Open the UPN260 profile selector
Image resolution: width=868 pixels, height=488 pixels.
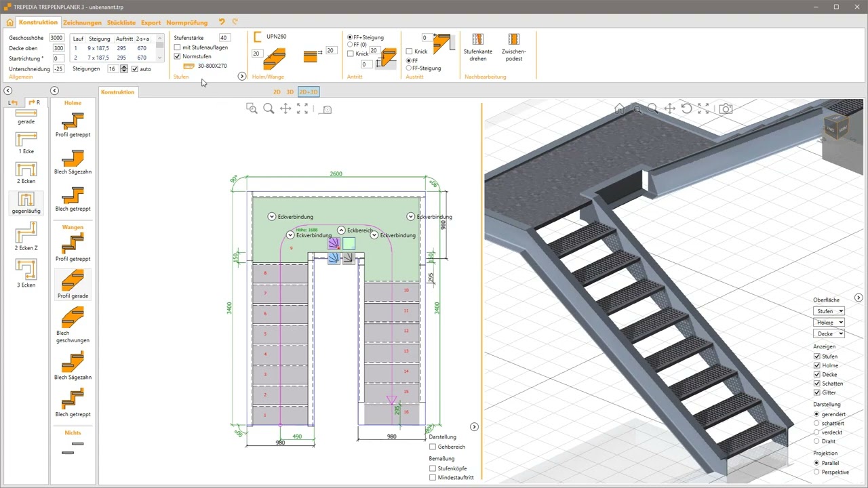[270, 37]
